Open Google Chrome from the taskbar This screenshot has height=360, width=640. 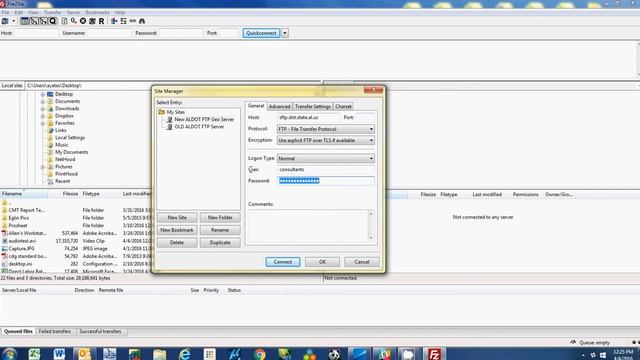click(x=260, y=354)
